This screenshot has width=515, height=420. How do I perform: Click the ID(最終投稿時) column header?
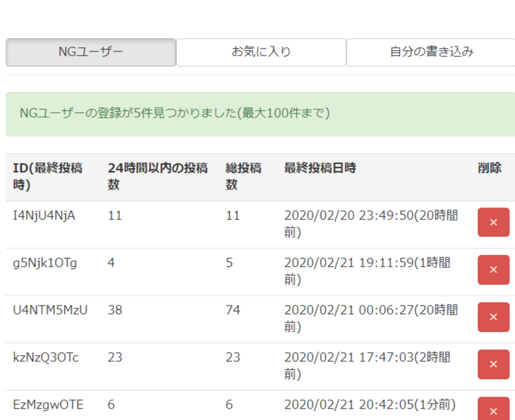point(47,176)
